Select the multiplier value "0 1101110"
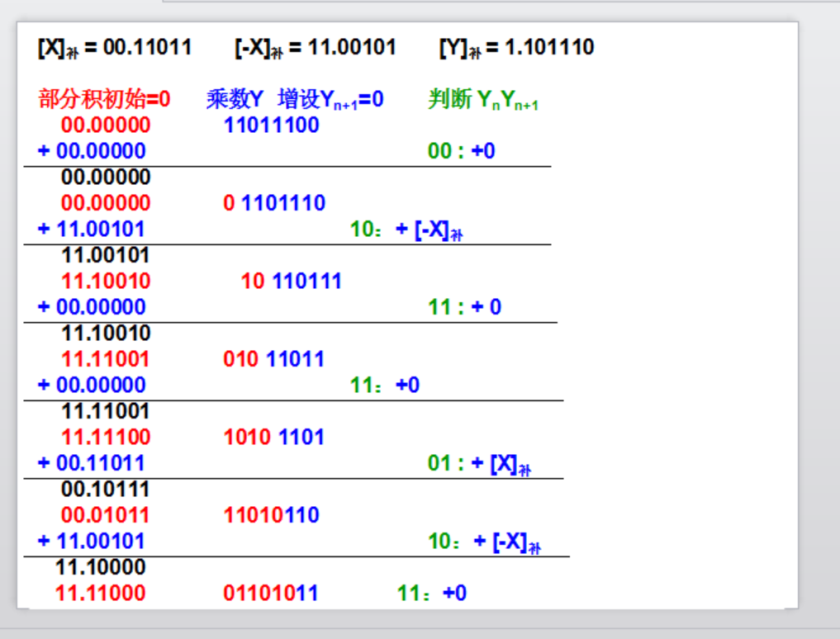 [274, 203]
